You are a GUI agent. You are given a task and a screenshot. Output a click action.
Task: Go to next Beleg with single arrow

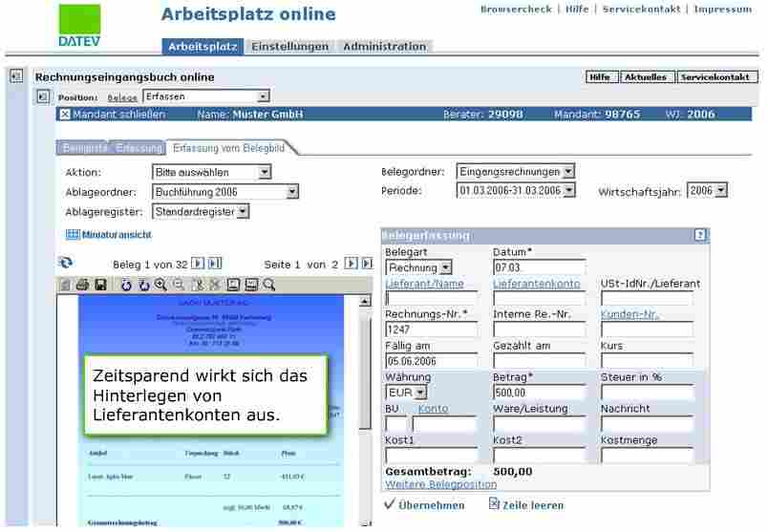click(x=198, y=264)
